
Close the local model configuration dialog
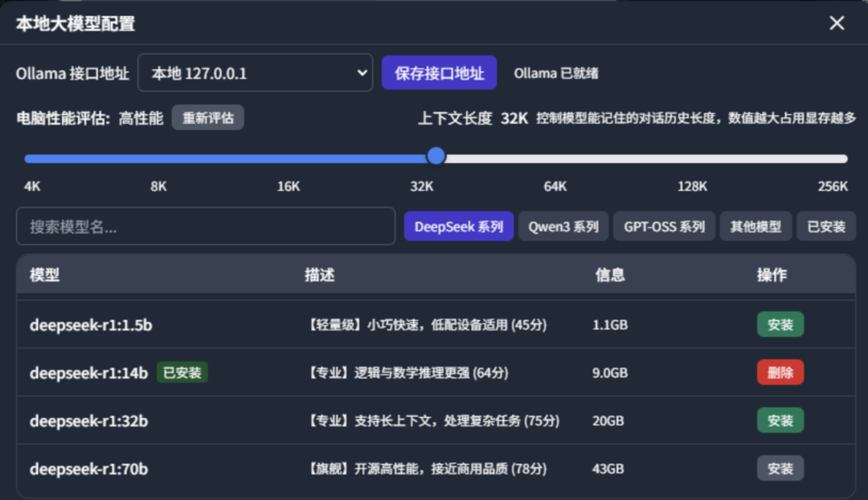pyautogui.click(x=837, y=23)
